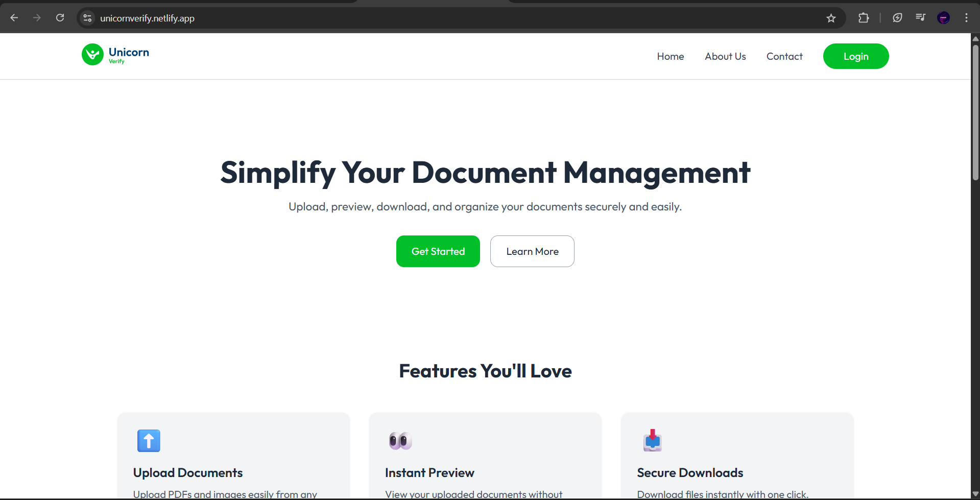This screenshot has width=980, height=500.
Task: Click the Secure Downloads card title
Action: (x=690, y=473)
